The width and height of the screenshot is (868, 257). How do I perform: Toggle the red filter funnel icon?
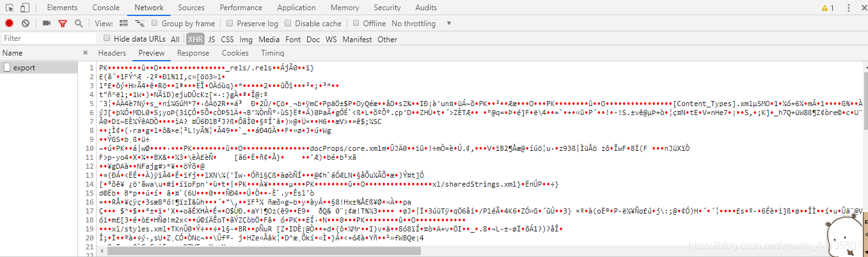tap(63, 23)
